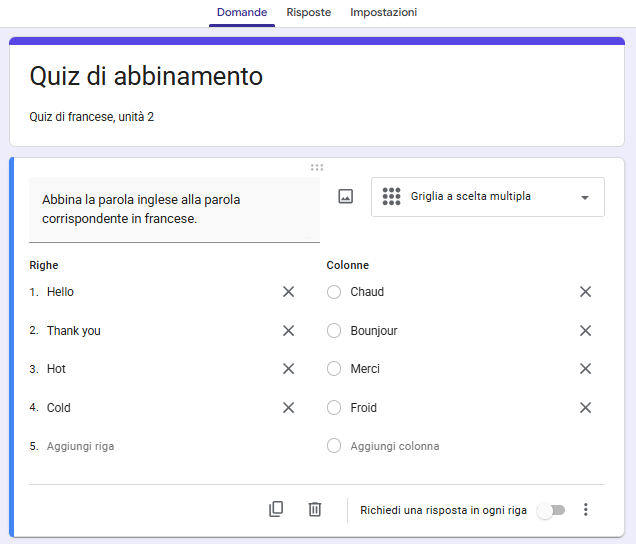Click Aggiungi colonna text field
This screenshot has height=544, width=636.
coord(395,446)
